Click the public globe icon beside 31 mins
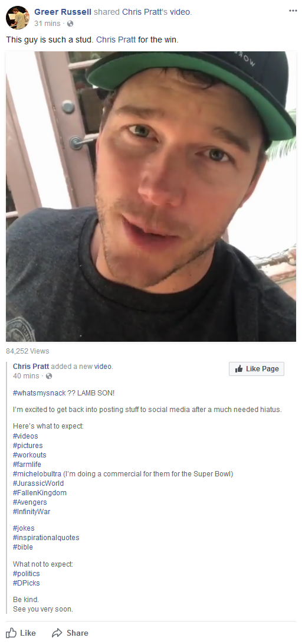 tap(70, 24)
